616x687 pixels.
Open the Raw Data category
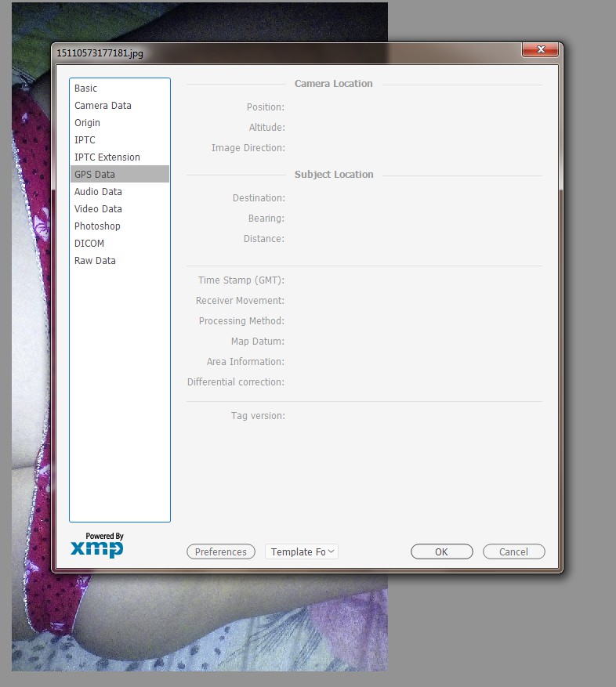point(120,260)
